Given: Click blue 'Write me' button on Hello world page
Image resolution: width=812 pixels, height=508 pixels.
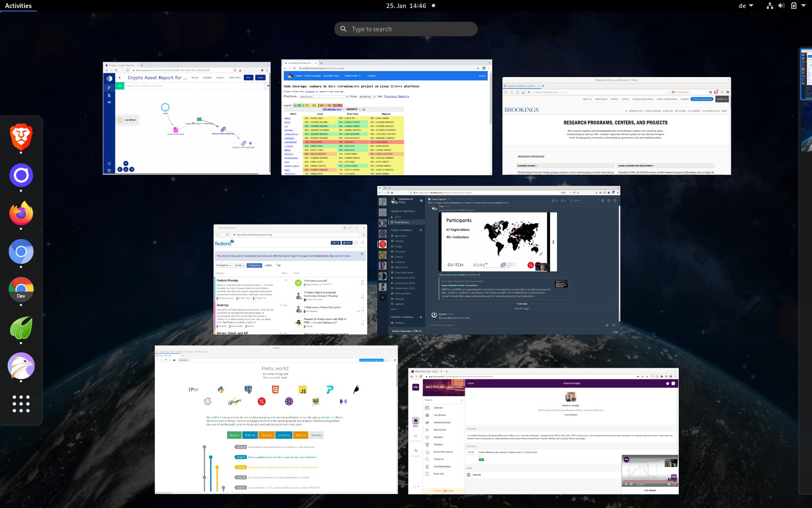Looking at the screenshot, I should [250, 435].
